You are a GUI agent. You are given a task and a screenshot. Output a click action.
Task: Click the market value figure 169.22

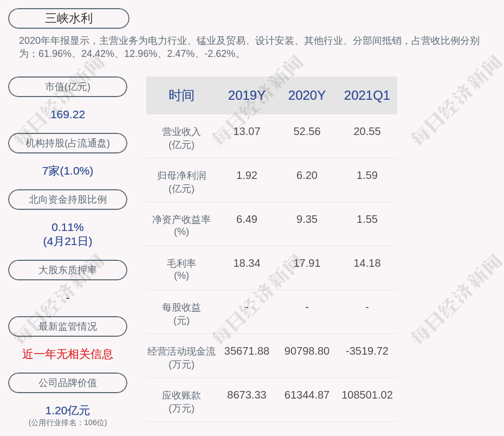pos(68,114)
